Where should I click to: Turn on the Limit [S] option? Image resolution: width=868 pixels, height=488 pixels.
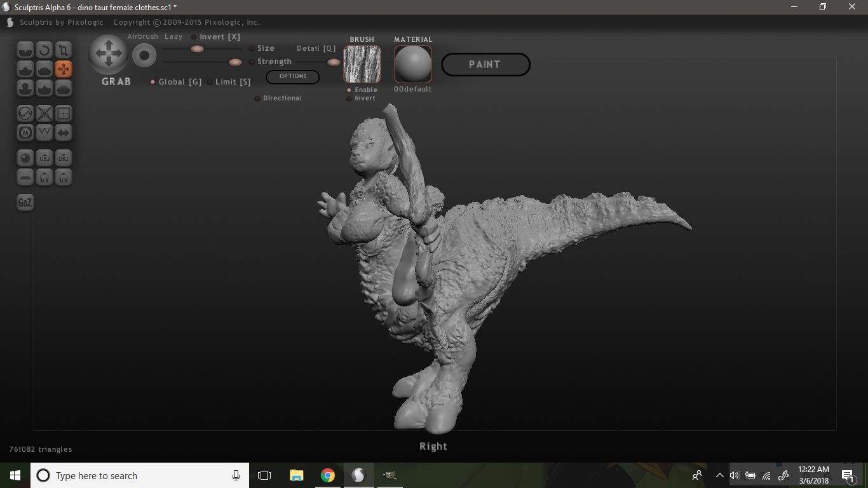(210, 82)
